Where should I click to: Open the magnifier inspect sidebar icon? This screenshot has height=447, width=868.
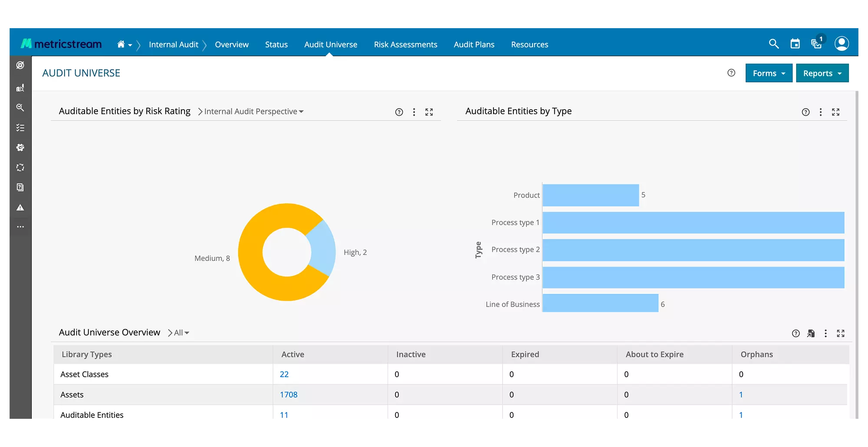click(x=20, y=108)
